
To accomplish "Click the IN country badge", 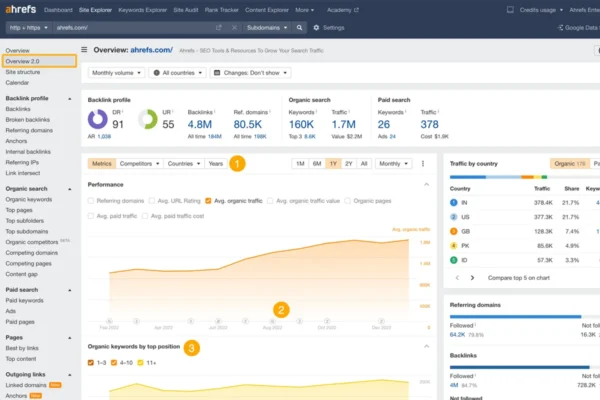I will [x=453, y=202].
